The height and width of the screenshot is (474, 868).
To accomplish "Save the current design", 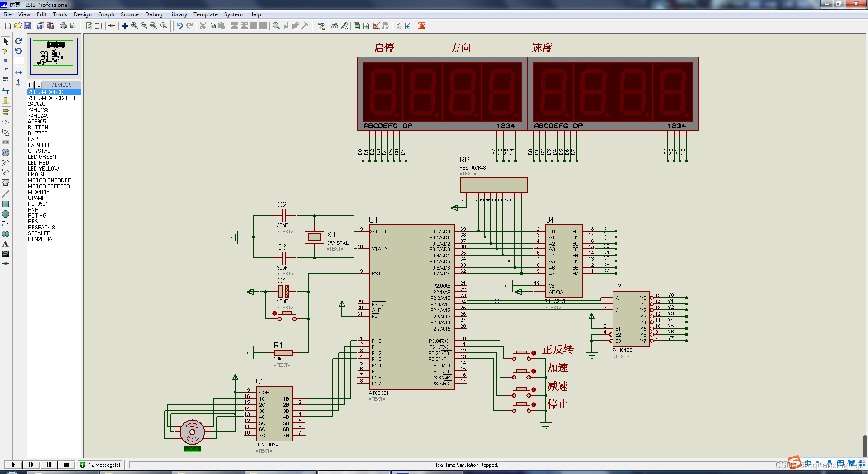I will [28, 26].
